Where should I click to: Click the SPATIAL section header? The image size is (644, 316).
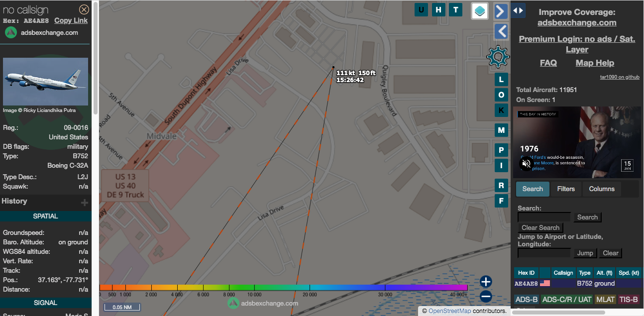(45, 216)
